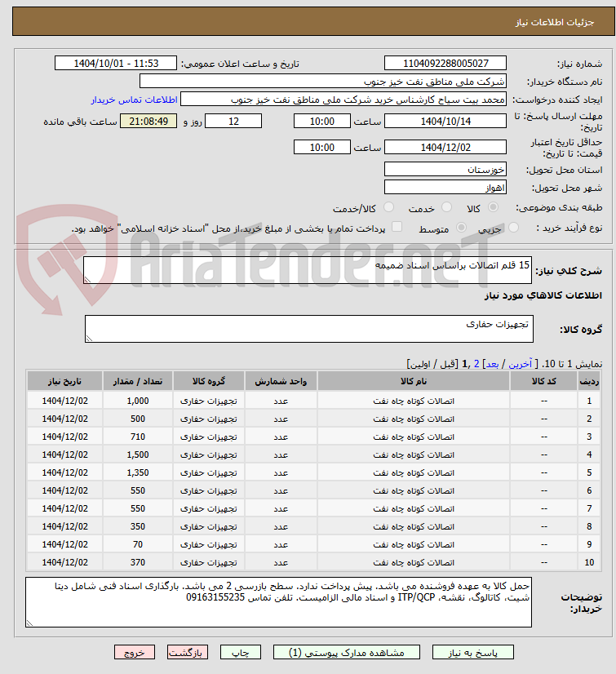Select the کالا/خدمت radio button

[x=388, y=207]
